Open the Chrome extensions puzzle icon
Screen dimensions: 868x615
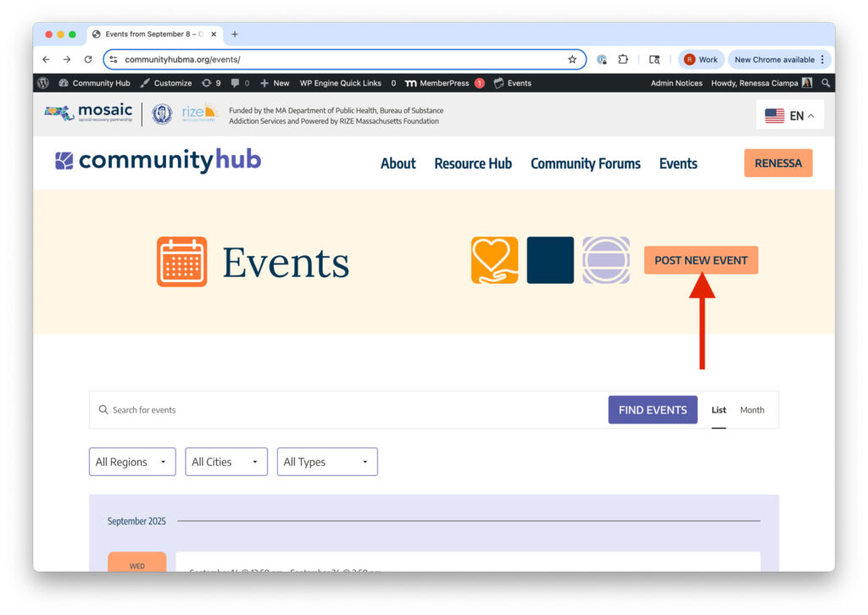[623, 59]
